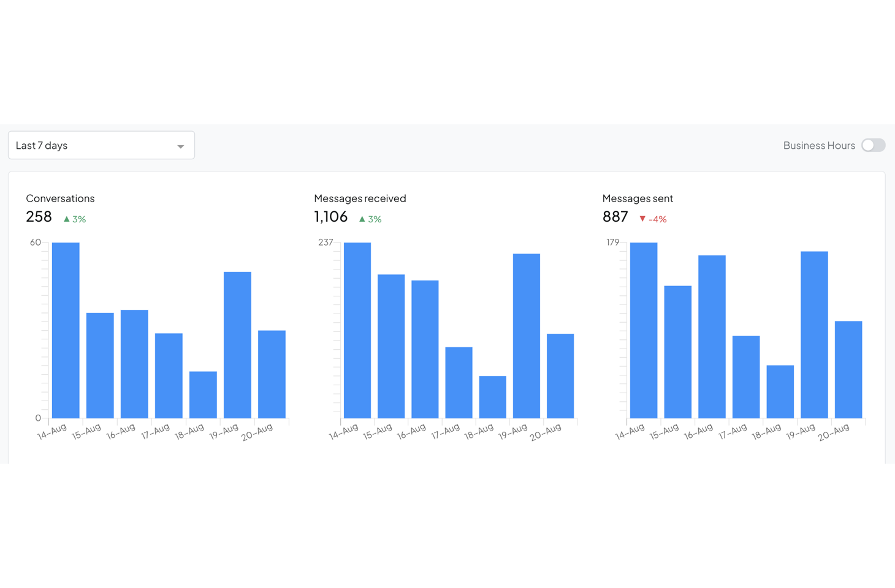Screen dimensions: 895x588
Task: Select the 15-Aug bar in Messages sent chart
Action: pyautogui.click(x=678, y=352)
